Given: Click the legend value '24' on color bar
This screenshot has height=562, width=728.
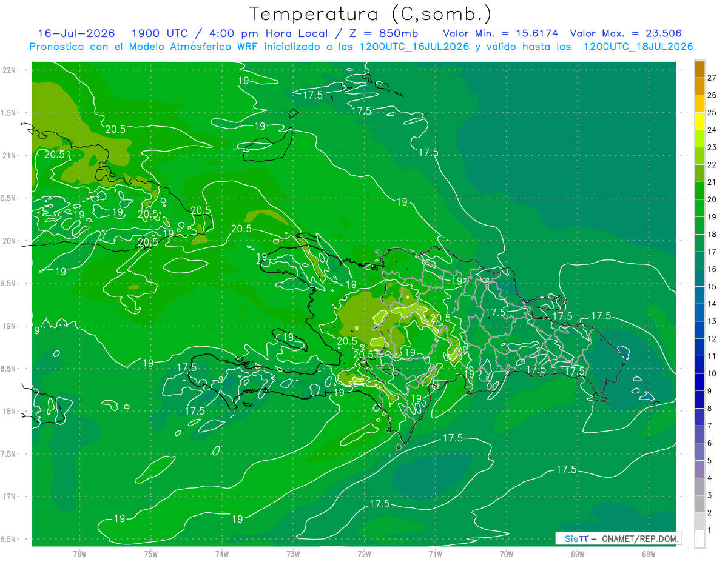Looking at the screenshot, I should tap(712, 130).
